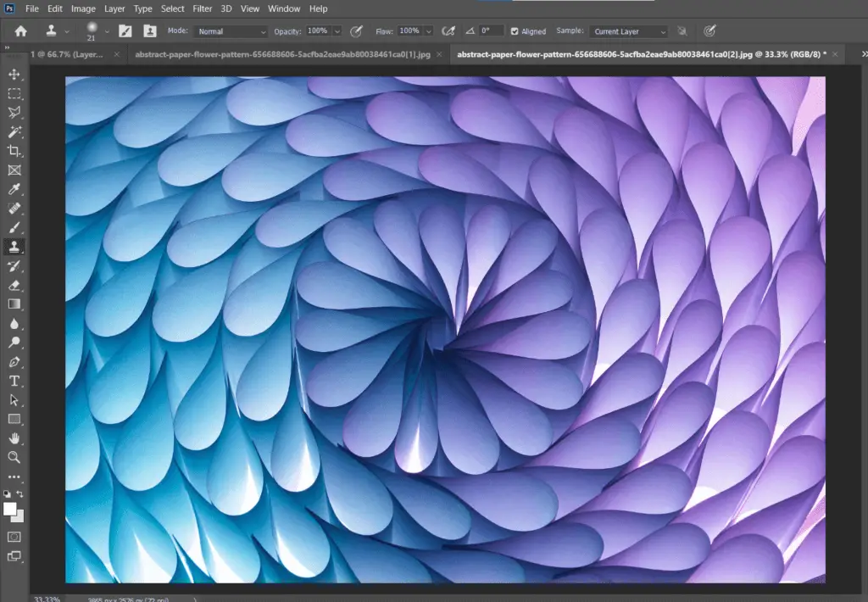Expand the hidden document tabs list
The width and height of the screenshot is (868, 602).
864,53
